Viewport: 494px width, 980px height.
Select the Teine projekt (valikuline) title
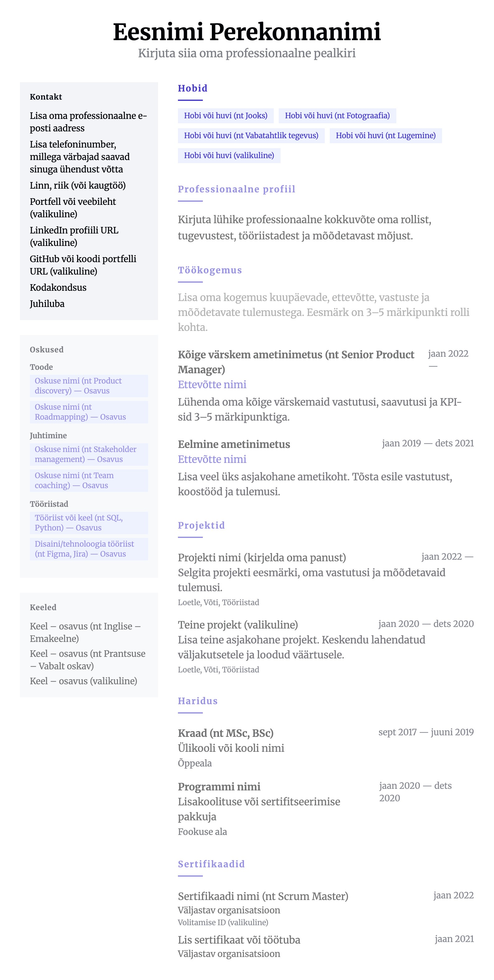pos(238,625)
